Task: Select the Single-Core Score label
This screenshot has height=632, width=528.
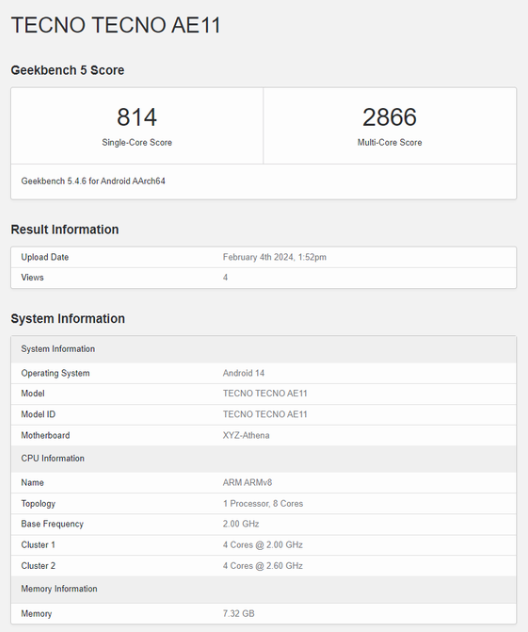Action: pyautogui.click(x=137, y=142)
